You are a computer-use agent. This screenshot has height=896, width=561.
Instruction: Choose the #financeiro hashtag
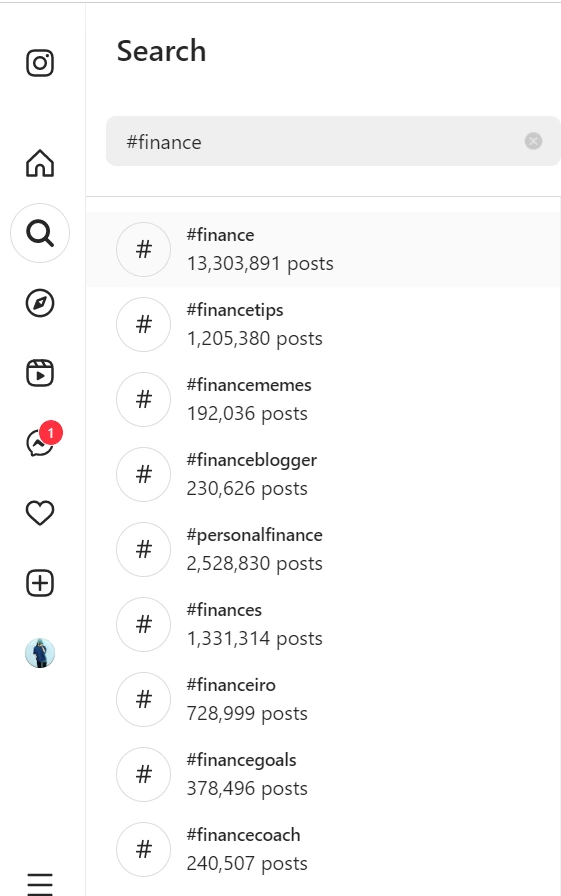tap(323, 699)
